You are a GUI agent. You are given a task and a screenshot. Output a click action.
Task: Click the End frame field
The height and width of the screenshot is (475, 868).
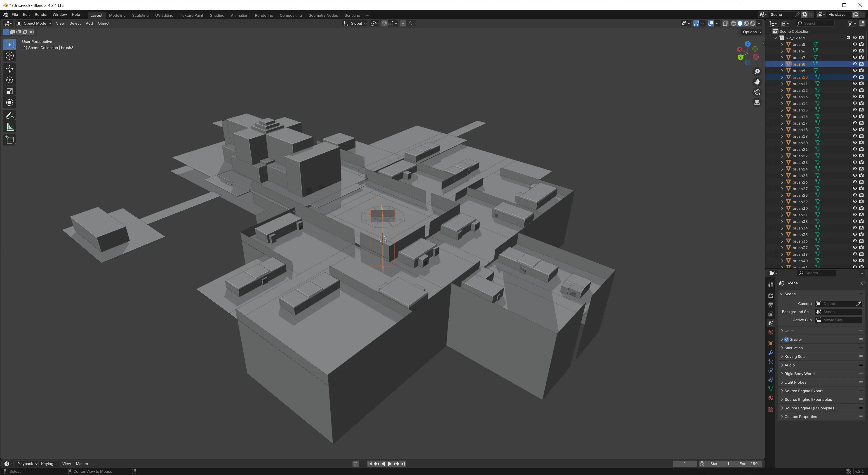click(x=748, y=464)
